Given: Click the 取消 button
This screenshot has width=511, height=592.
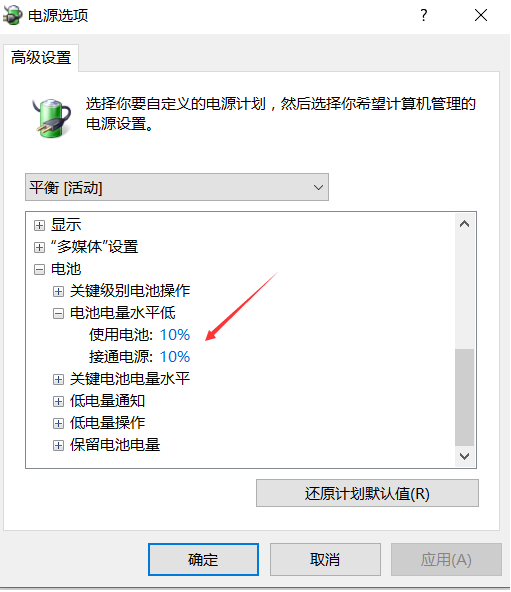Looking at the screenshot, I should (325, 560).
